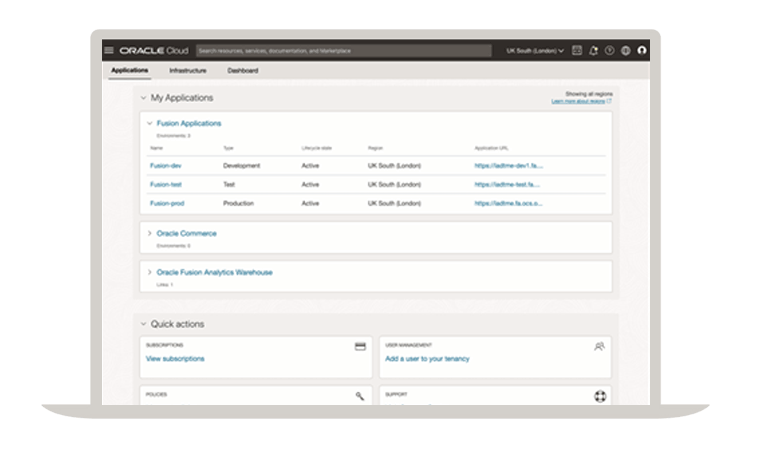Open the notifications bell icon
Viewport: 770px width, 450px height.
click(x=593, y=50)
